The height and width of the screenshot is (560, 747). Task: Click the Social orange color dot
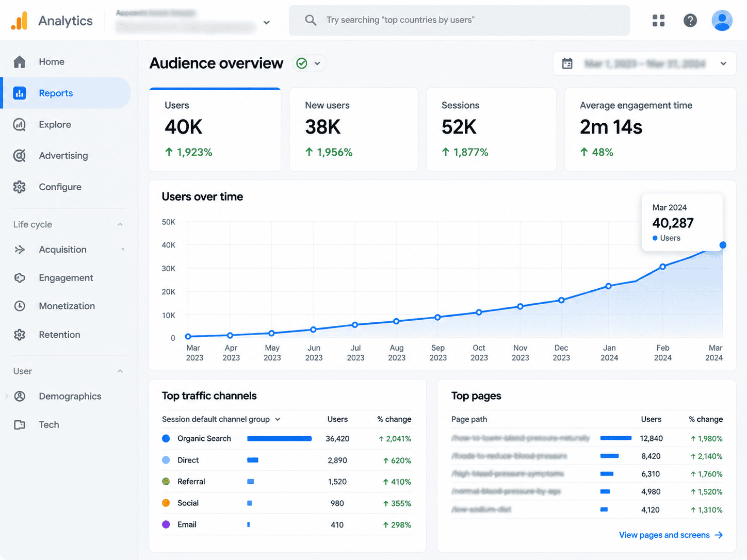166,503
